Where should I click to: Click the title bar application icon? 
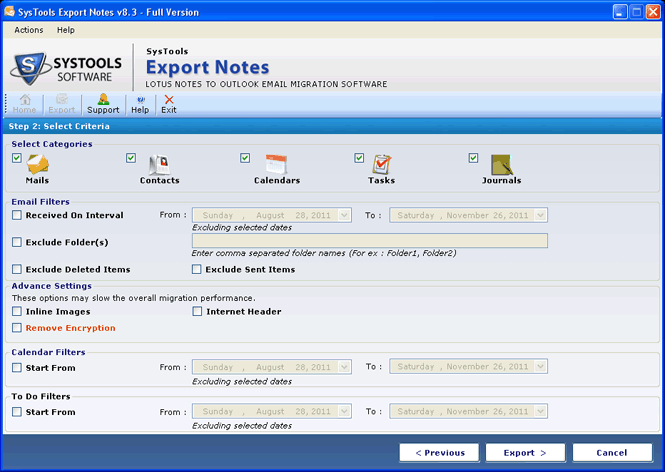pyautogui.click(x=9, y=11)
